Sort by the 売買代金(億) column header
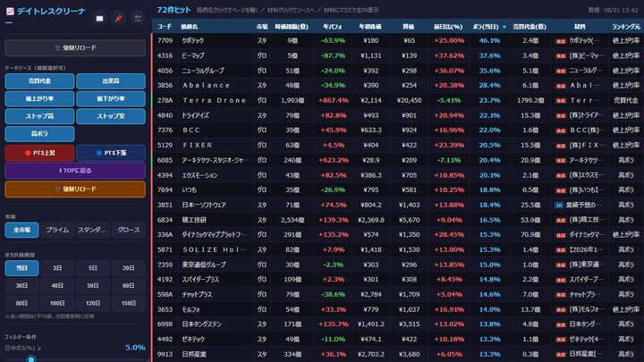 point(530,27)
